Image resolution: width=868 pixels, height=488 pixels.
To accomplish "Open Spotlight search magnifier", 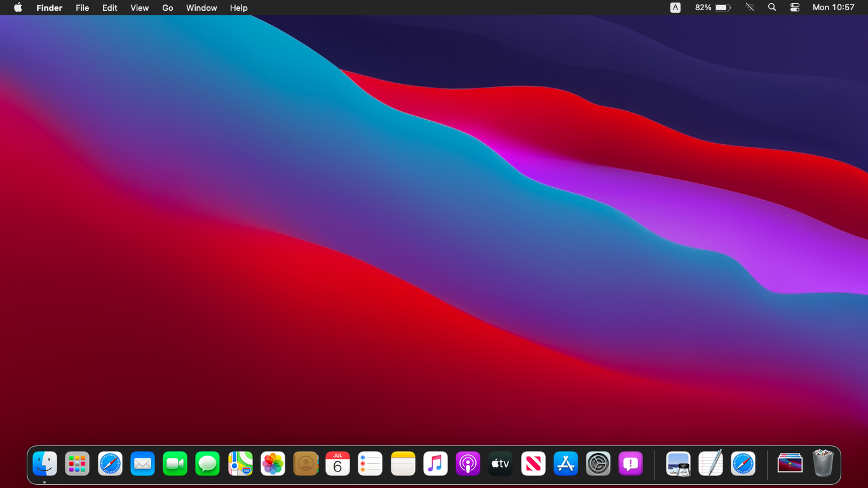I will [772, 8].
